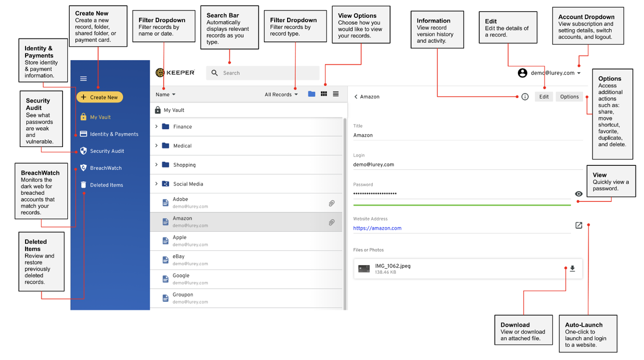Screen dimensions: 644x360
Task: Click the My Vault header lock icon
Action: click(x=158, y=110)
